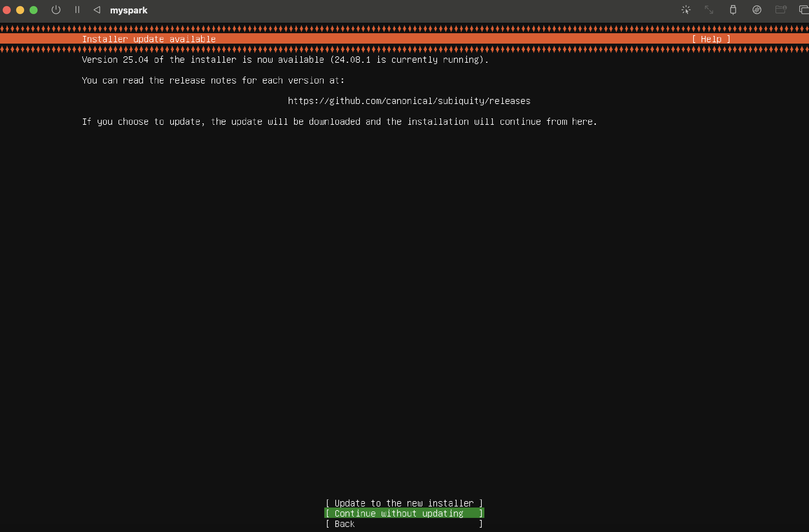809x532 pixels.
Task: Click the shared folder icon
Action: coord(780,10)
